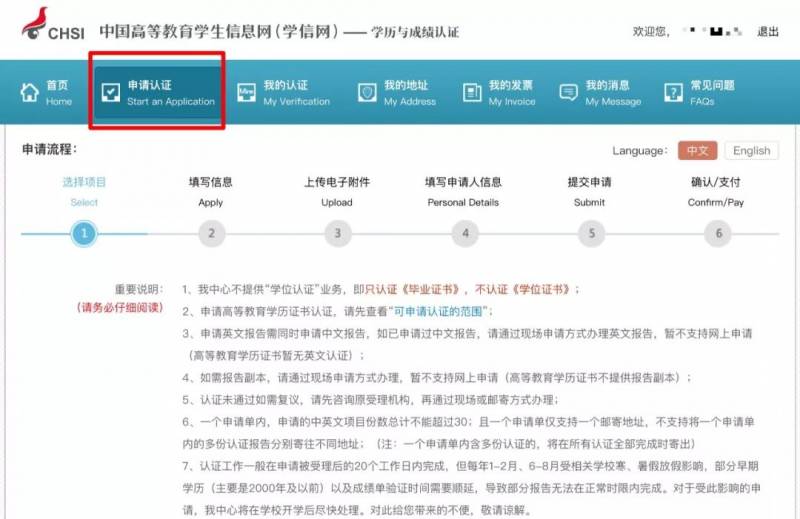Select step 5 circle Submit
Viewport: 800px width, 519px height.
(x=591, y=234)
